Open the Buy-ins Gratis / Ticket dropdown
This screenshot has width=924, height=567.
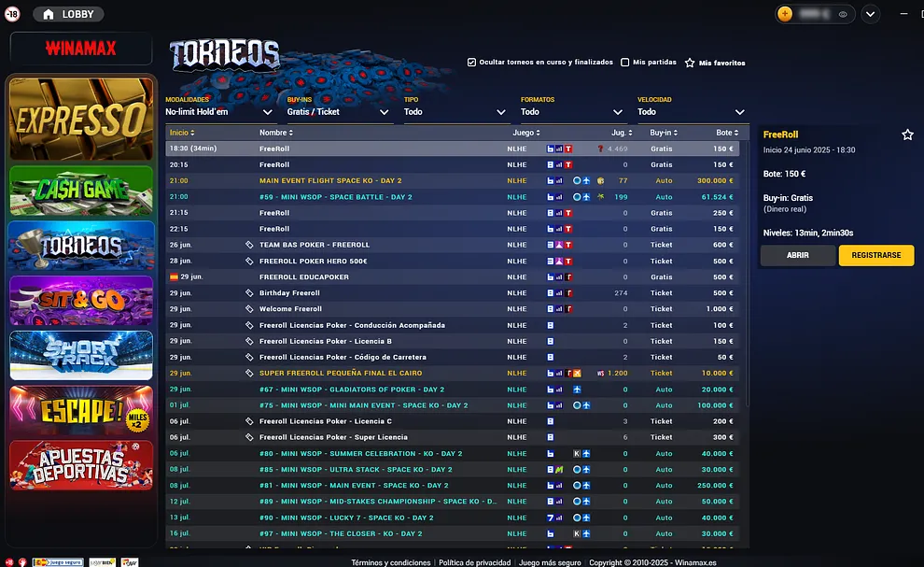click(338, 112)
